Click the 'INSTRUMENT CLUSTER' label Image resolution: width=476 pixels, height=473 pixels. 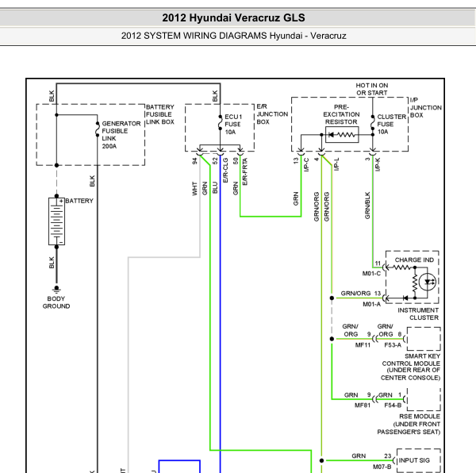click(x=418, y=314)
